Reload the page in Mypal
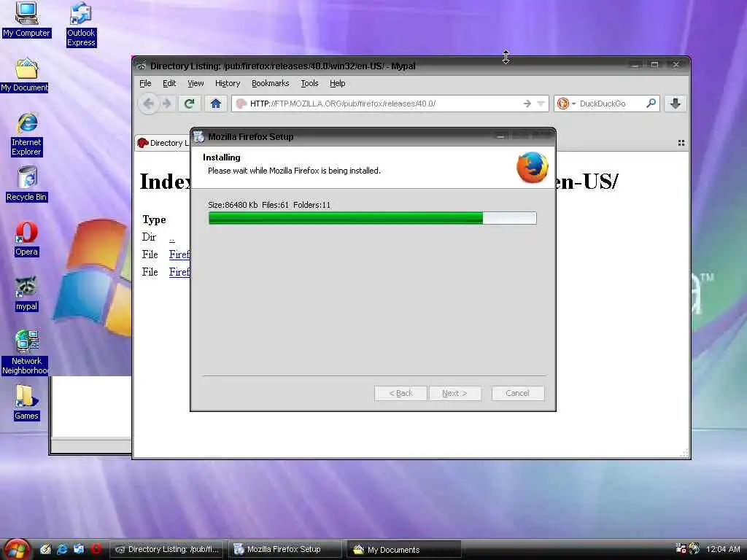This screenshot has height=560, width=747. (x=189, y=104)
